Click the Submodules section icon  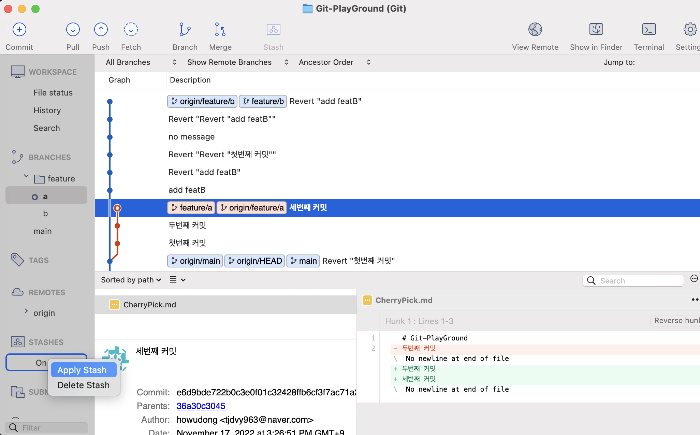(x=17, y=392)
